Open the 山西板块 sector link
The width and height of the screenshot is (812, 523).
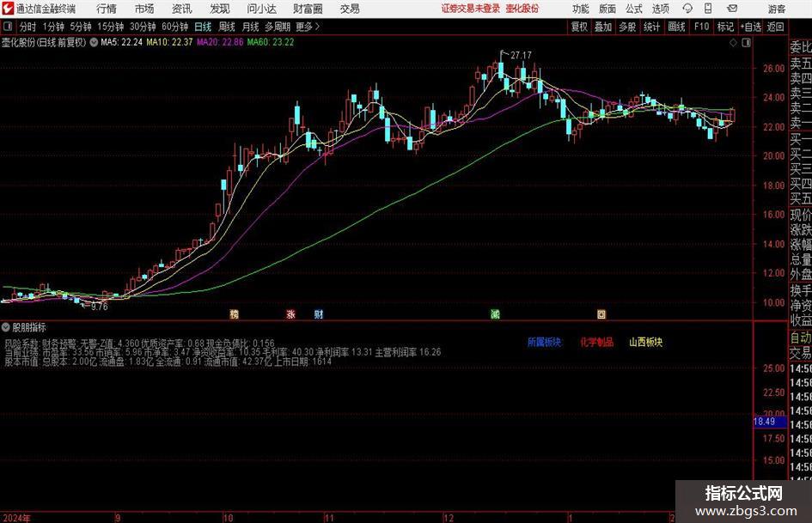pos(646,342)
